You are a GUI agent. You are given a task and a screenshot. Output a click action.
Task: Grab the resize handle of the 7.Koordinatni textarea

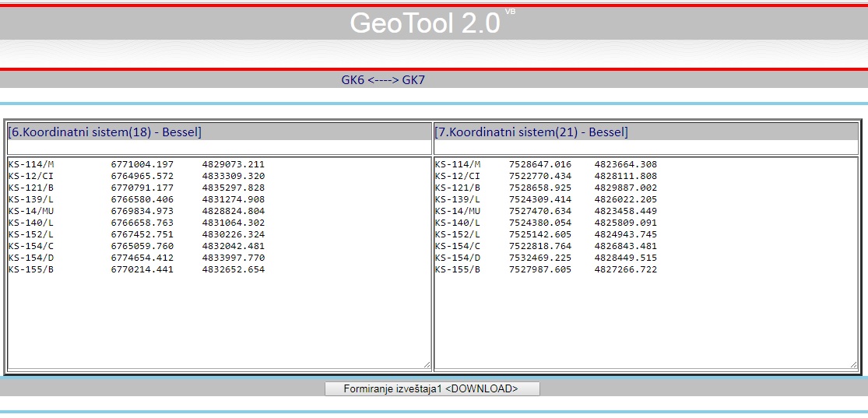[x=853, y=364]
